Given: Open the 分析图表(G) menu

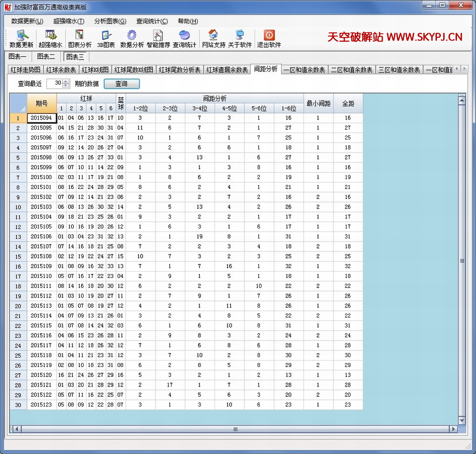Looking at the screenshot, I should click(110, 21).
